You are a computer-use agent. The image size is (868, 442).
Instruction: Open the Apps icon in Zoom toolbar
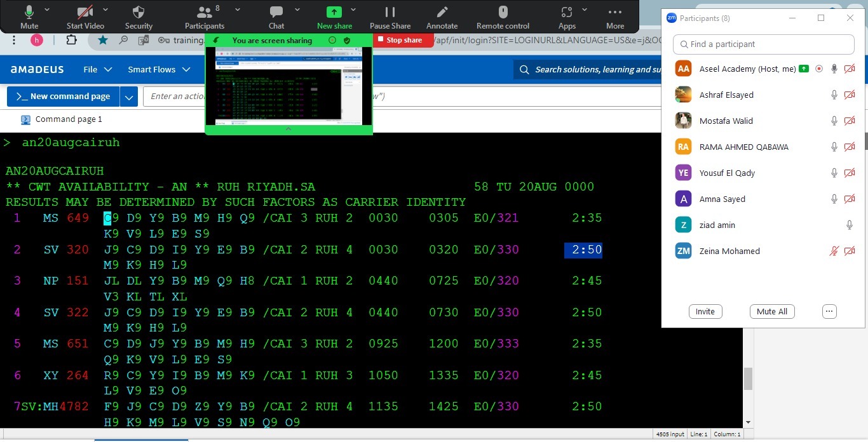point(567,13)
